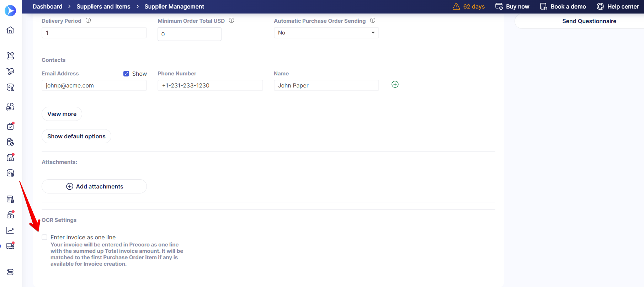This screenshot has height=287, width=644.
Task: Click Supplier Management breadcrumb
Action: click(174, 6)
